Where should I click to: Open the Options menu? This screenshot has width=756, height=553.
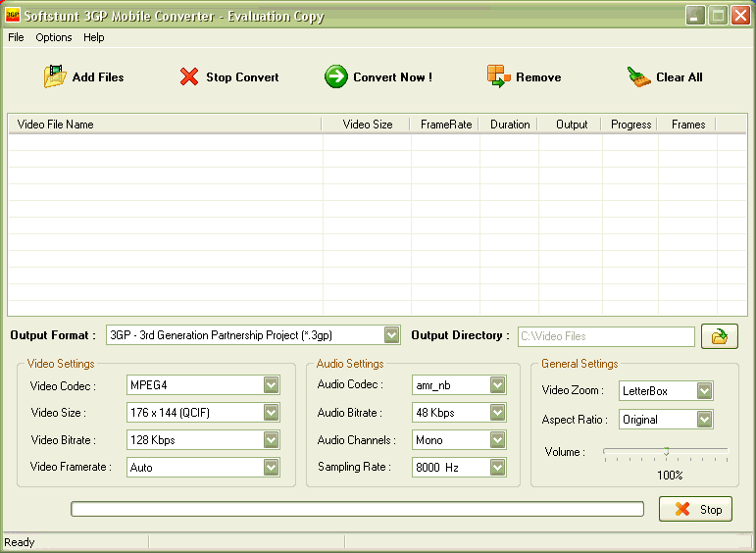[x=54, y=37]
